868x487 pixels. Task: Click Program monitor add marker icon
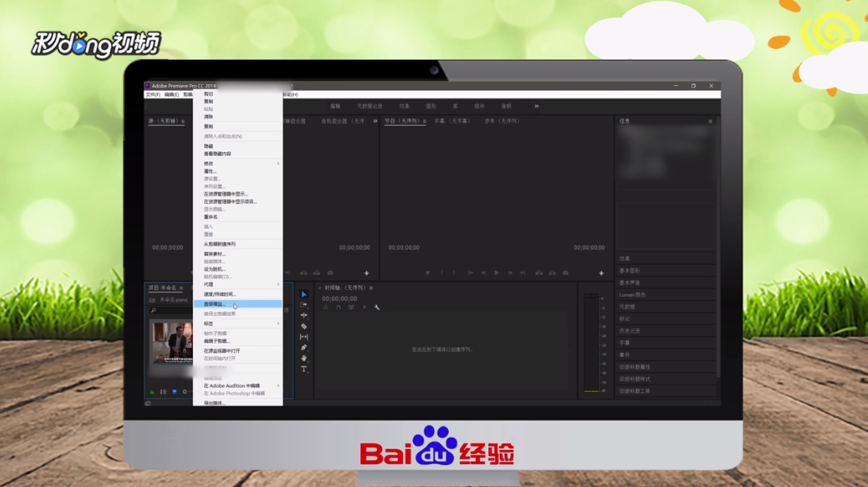pos(428,273)
